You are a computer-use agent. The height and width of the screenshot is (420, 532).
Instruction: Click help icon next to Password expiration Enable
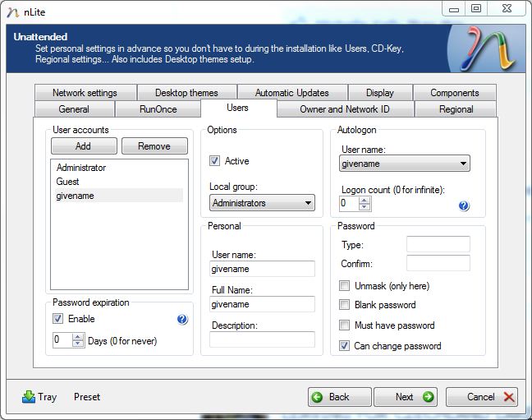(x=182, y=319)
